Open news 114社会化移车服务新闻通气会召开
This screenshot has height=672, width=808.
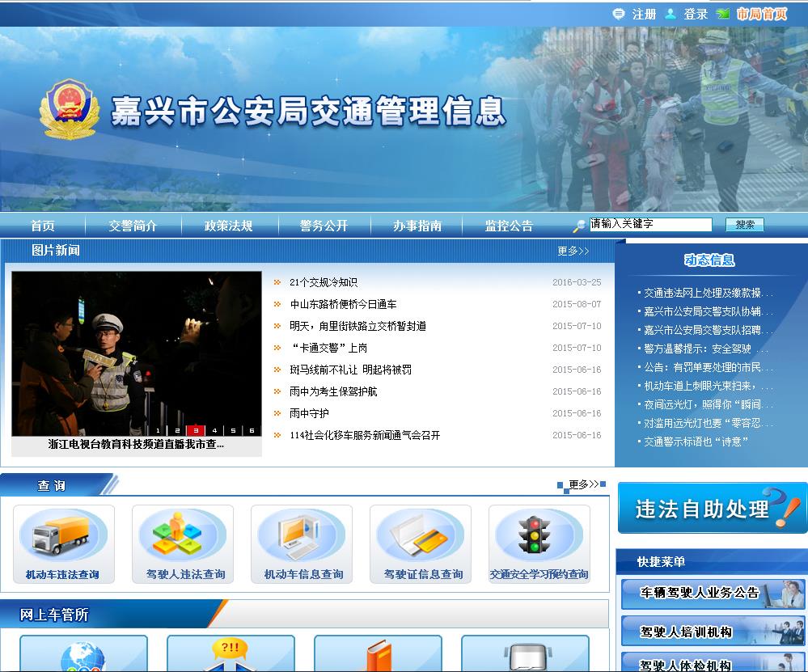pyautogui.click(x=365, y=435)
